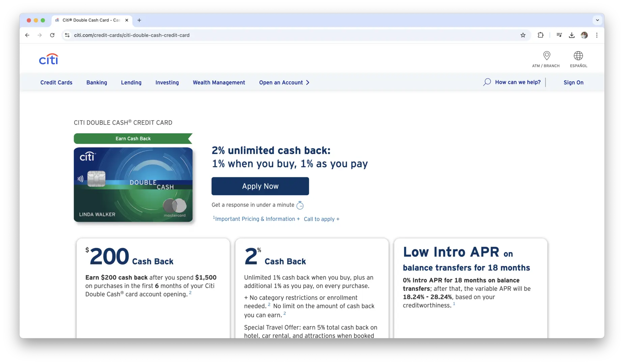
Task: Click the Double Cash card image
Action: point(133,185)
